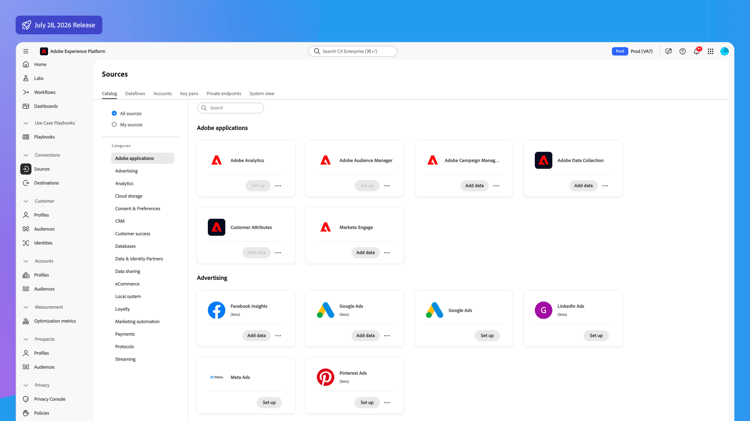Click the Facebook Insights logo
This screenshot has height=421, width=750.
coord(217,310)
